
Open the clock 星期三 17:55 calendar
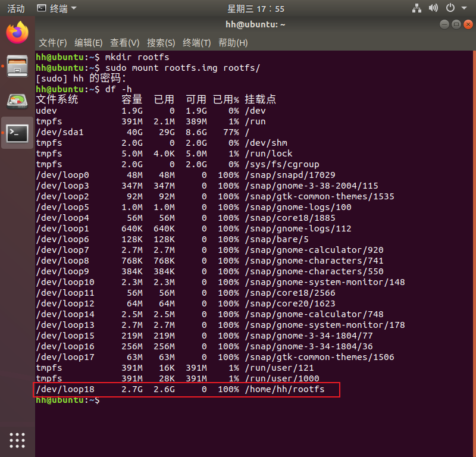click(256, 8)
